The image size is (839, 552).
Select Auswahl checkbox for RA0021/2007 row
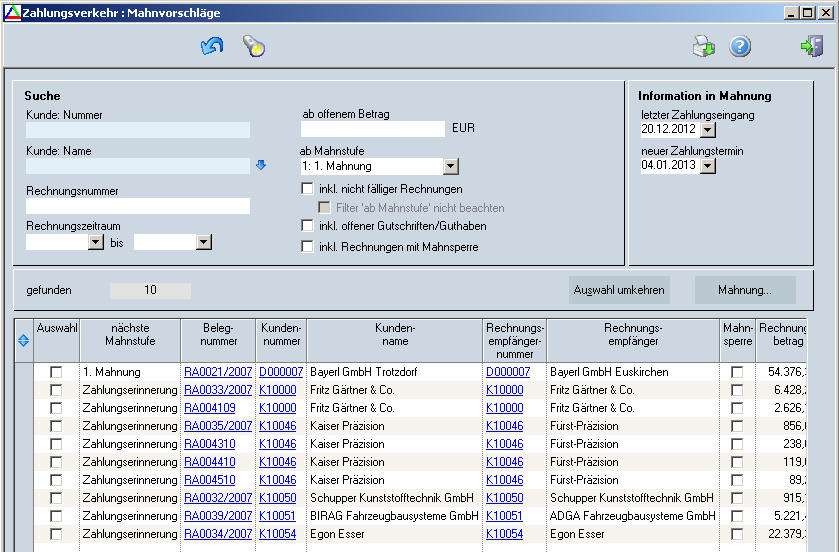(56, 372)
